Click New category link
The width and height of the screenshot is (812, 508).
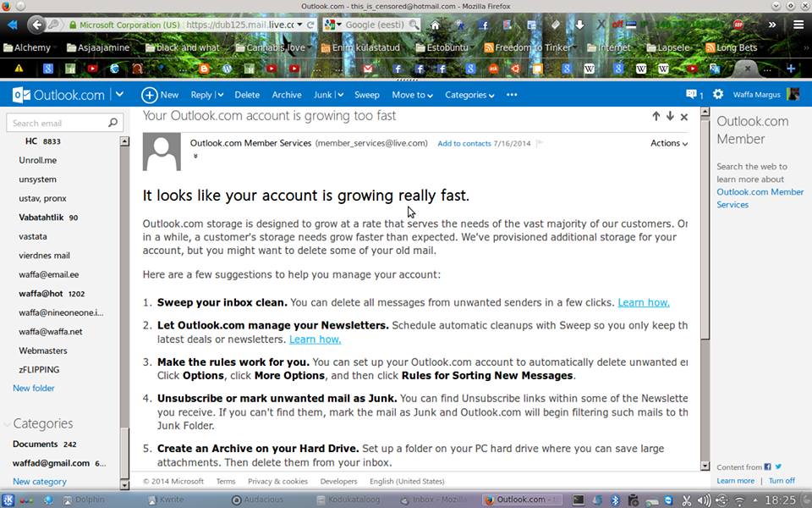40,482
